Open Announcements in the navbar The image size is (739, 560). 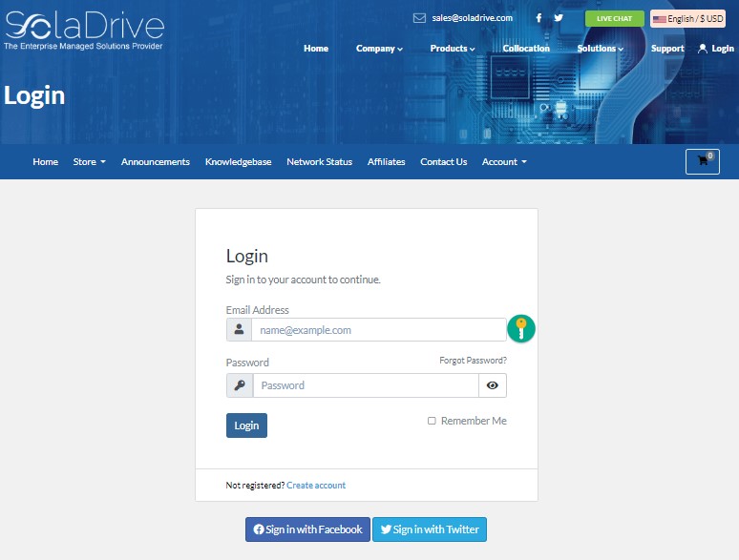coord(155,161)
